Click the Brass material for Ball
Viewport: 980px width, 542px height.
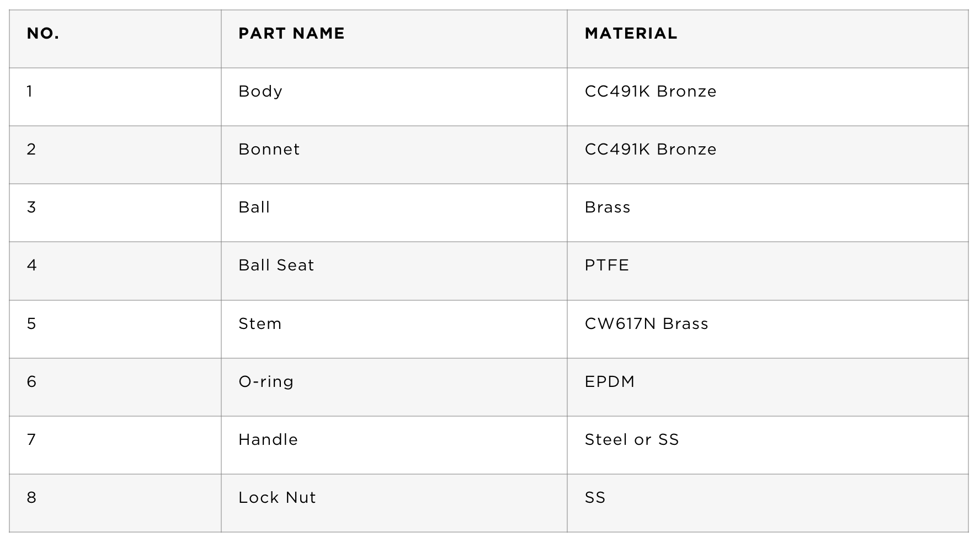[x=768, y=213]
